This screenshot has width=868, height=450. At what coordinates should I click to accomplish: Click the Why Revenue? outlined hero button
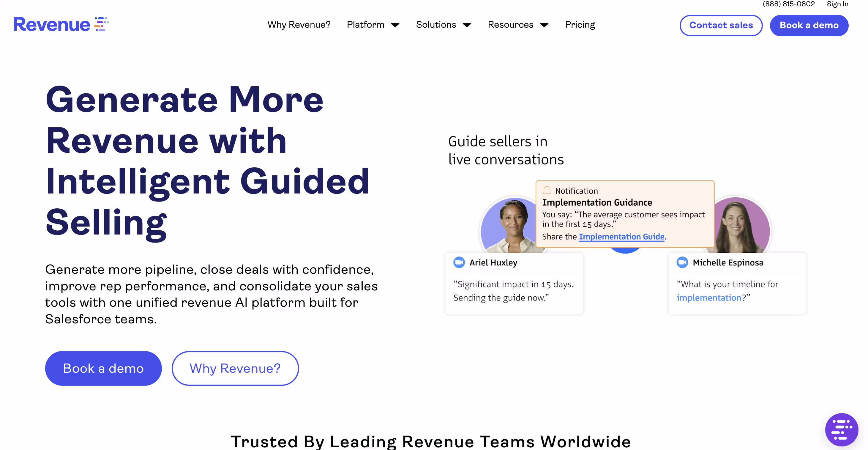point(235,368)
